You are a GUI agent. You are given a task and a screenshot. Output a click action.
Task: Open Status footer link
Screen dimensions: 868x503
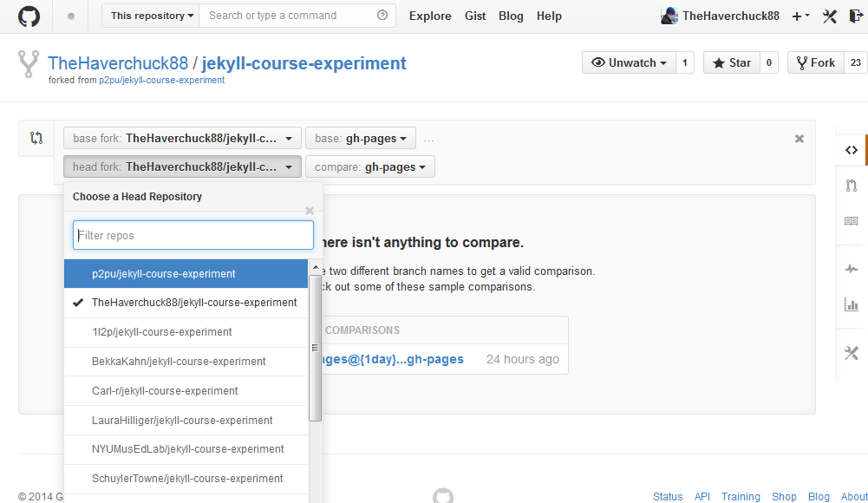click(x=668, y=496)
